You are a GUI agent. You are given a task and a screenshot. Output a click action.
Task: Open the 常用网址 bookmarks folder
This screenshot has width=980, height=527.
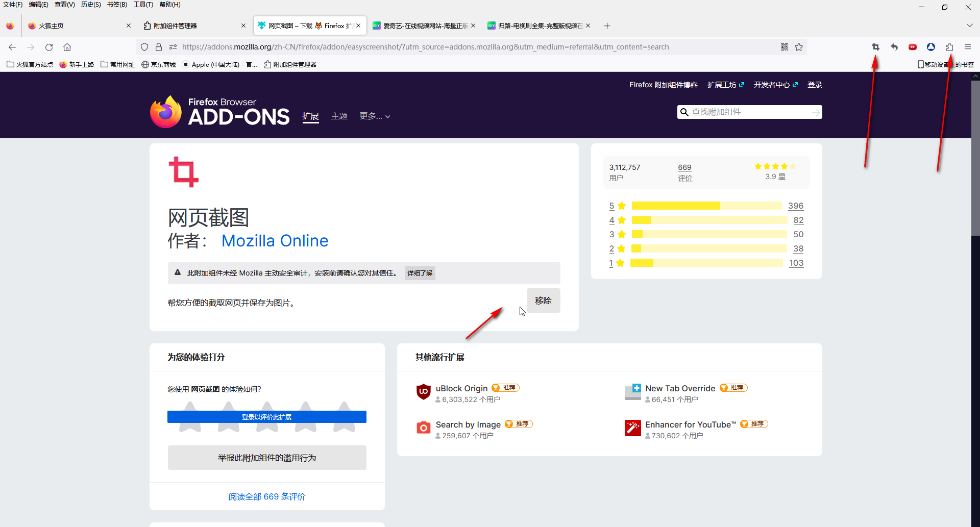point(118,64)
